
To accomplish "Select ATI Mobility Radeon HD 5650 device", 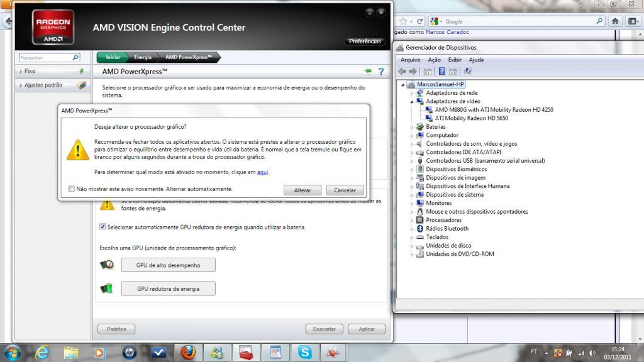I will (x=471, y=118).
